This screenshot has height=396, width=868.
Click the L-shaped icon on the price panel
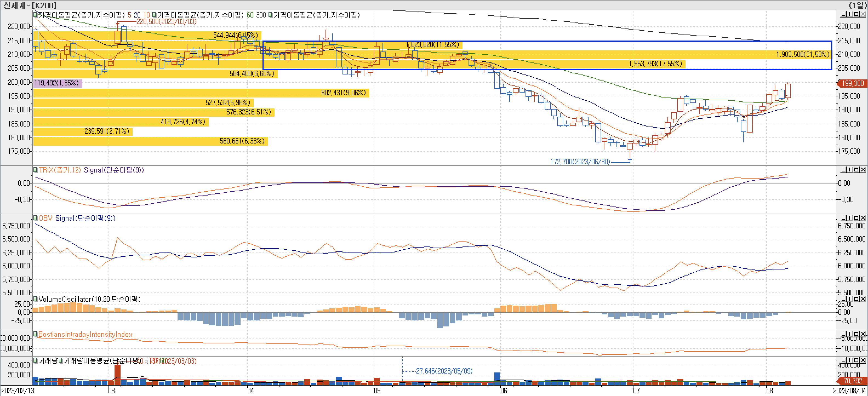[843, 14]
